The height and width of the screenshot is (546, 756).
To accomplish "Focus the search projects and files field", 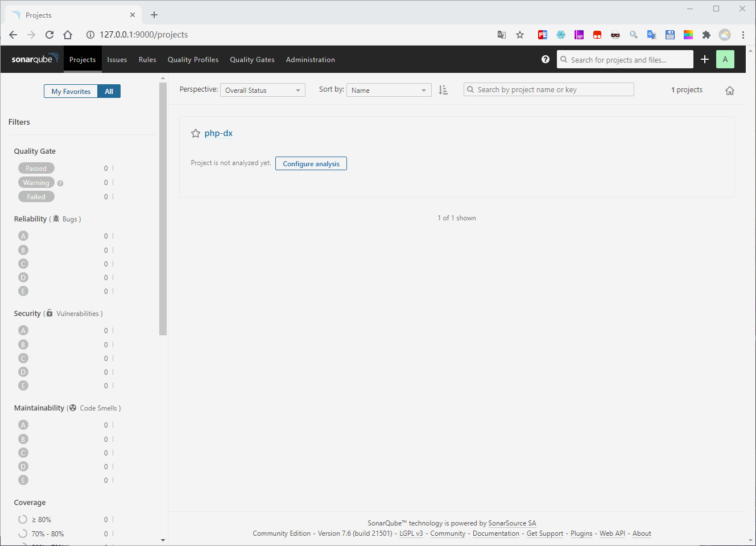I will click(x=625, y=59).
